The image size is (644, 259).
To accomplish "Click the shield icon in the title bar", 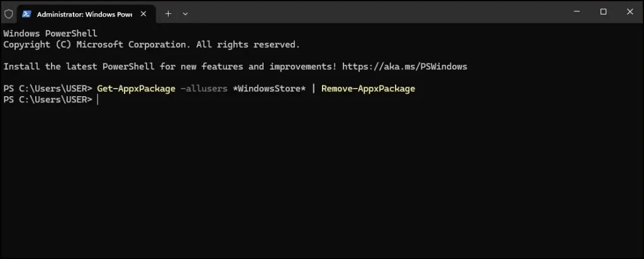I will [9, 14].
